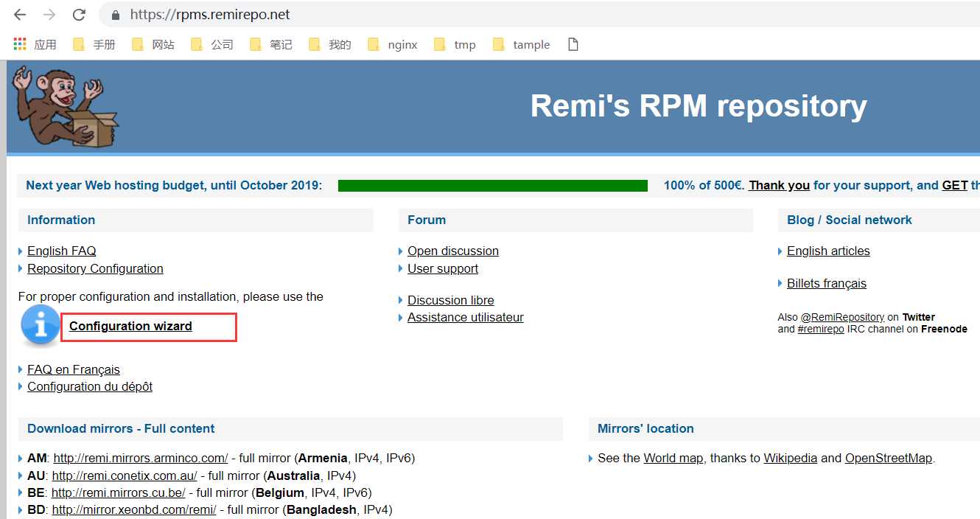Image resolution: width=980 pixels, height=519 pixels.
Task: Click the Remi's RPM repository title
Action: click(699, 105)
